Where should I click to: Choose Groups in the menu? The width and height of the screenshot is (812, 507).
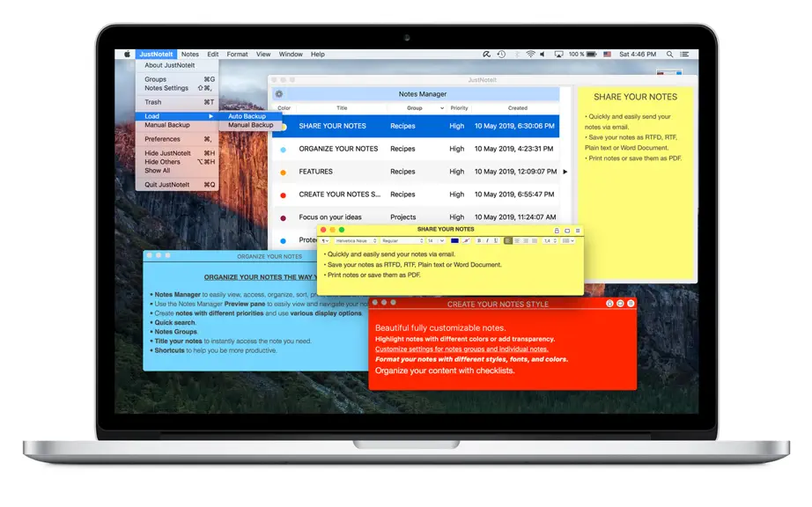pos(177,79)
